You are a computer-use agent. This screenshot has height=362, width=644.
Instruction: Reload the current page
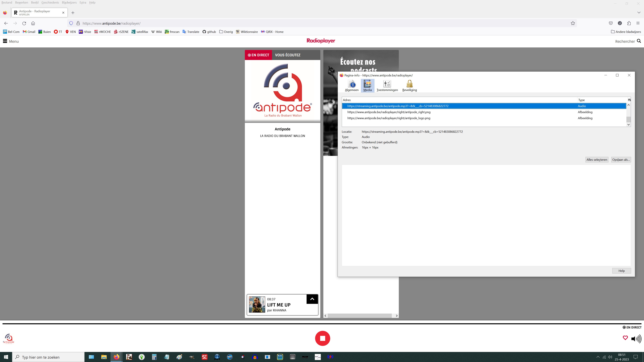24,23
